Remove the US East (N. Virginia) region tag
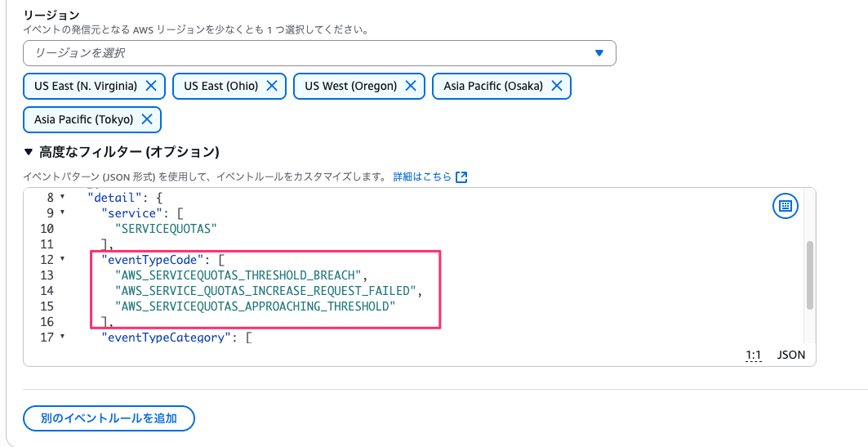Screen dimensions: 868x447 [151, 86]
